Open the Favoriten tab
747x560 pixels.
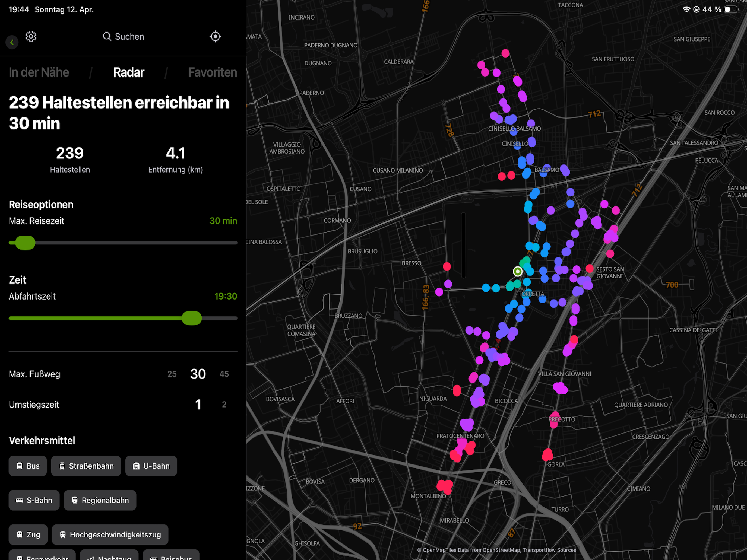213,72
